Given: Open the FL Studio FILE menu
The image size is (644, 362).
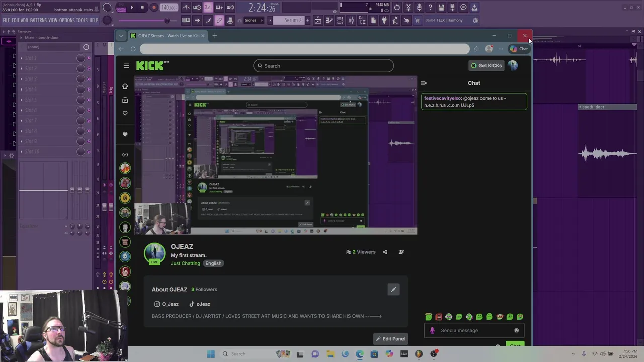Looking at the screenshot, I should coord(6,21).
